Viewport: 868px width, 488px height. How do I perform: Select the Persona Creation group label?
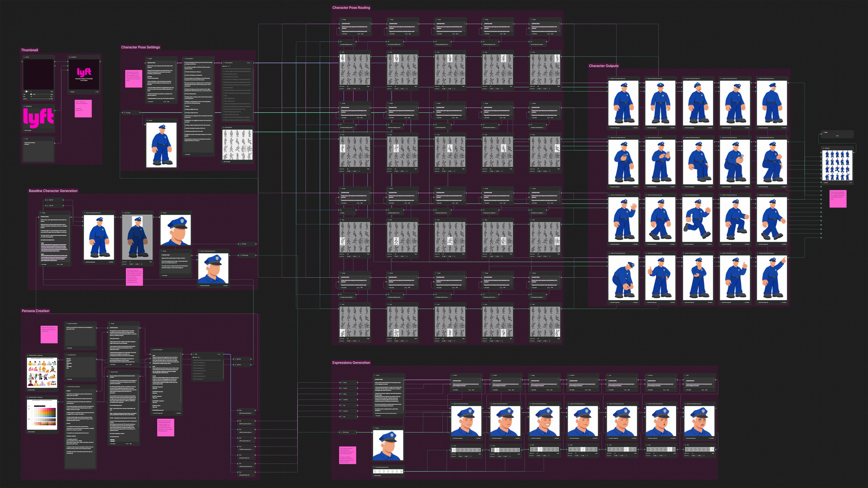pyautogui.click(x=35, y=311)
